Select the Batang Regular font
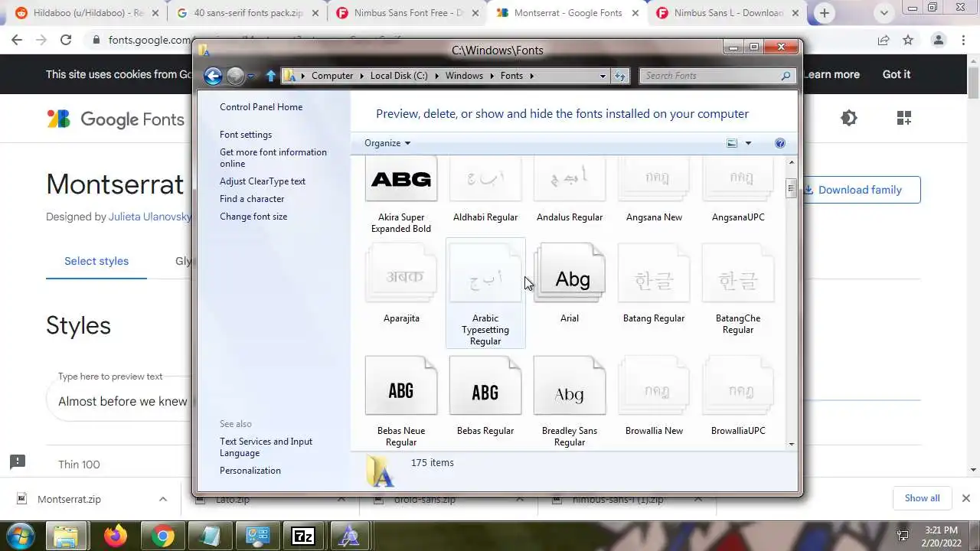Image resolution: width=980 pixels, height=551 pixels. (654, 283)
